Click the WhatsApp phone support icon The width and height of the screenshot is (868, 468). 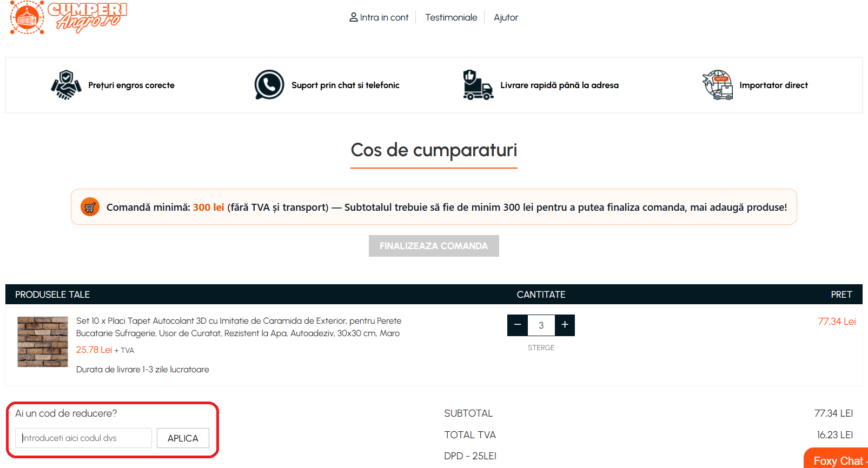tap(269, 85)
